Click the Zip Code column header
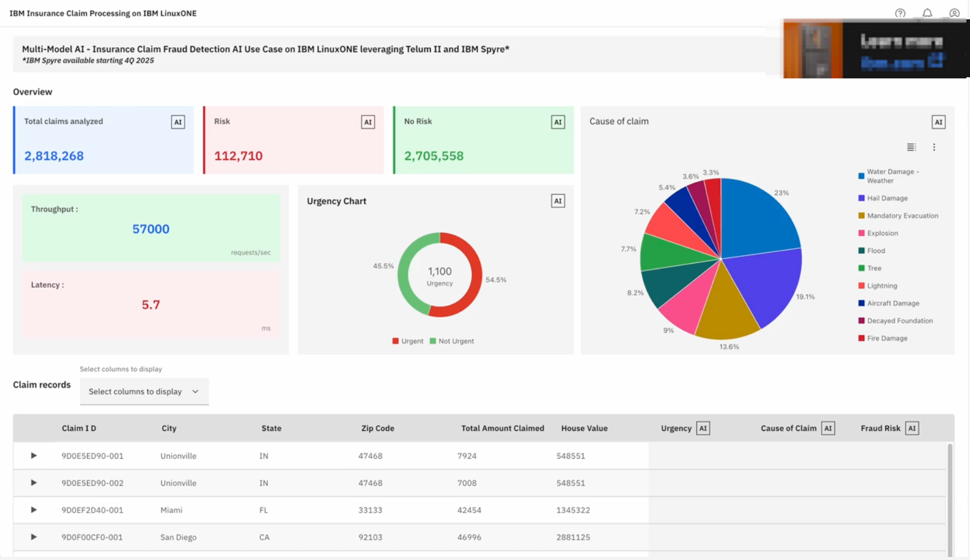The height and width of the screenshot is (560, 970). pyautogui.click(x=377, y=428)
